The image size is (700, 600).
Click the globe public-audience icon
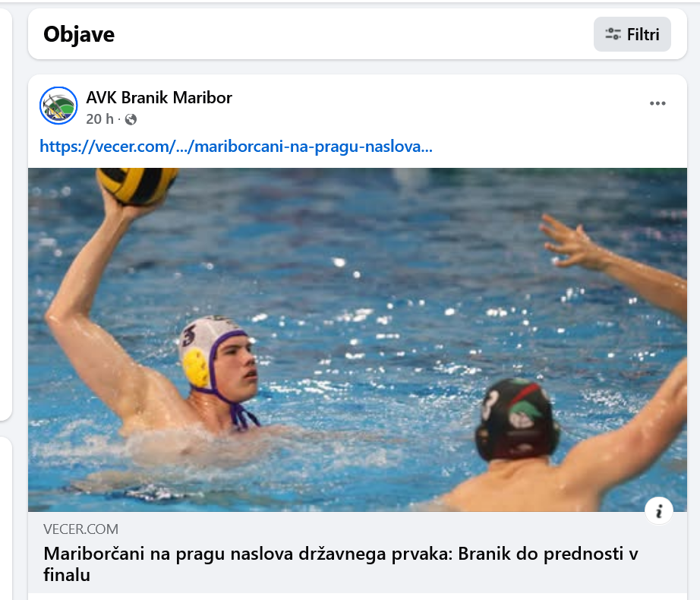(131, 119)
